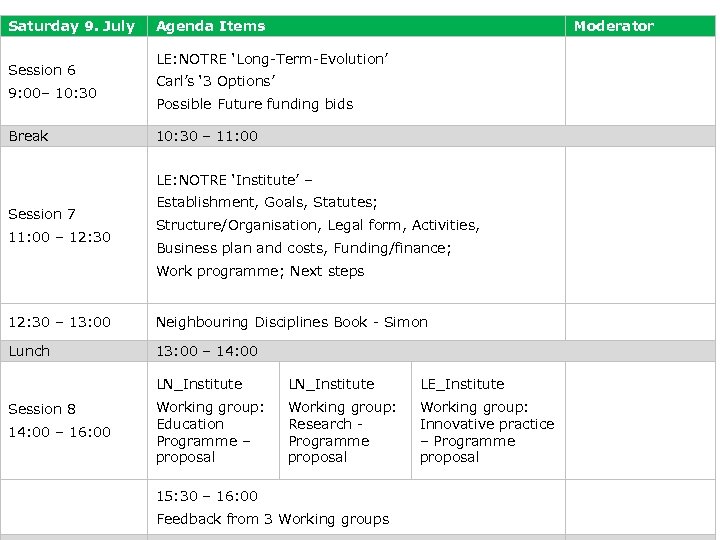The height and width of the screenshot is (540, 720).
Task: Click the 'Establishment, Goals, Statutes;' line
Action: (266, 202)
